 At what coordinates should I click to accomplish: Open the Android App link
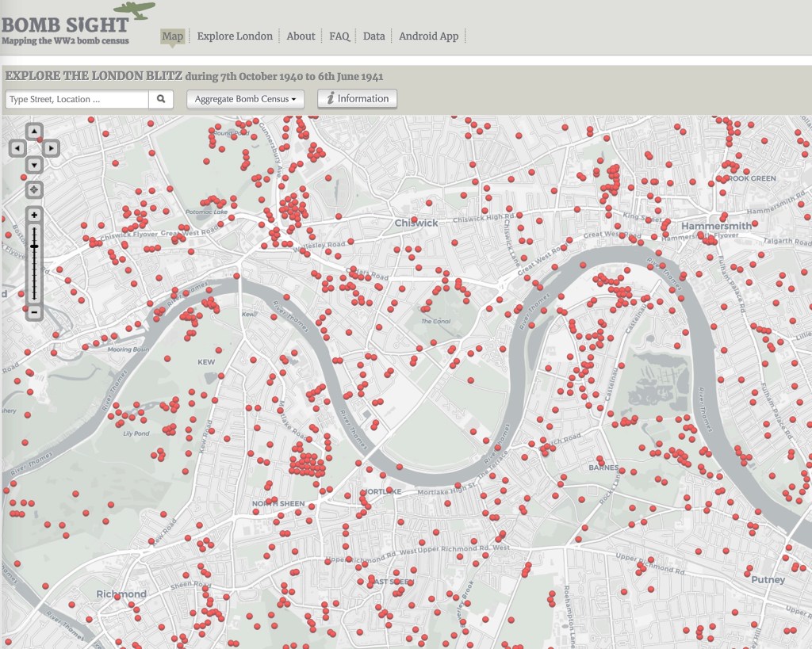coord(428,36)
